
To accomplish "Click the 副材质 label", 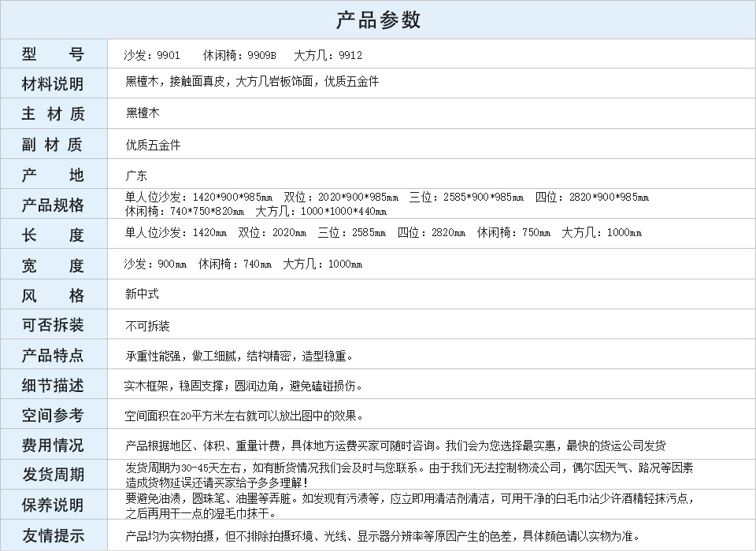I will tap(52, 144).
